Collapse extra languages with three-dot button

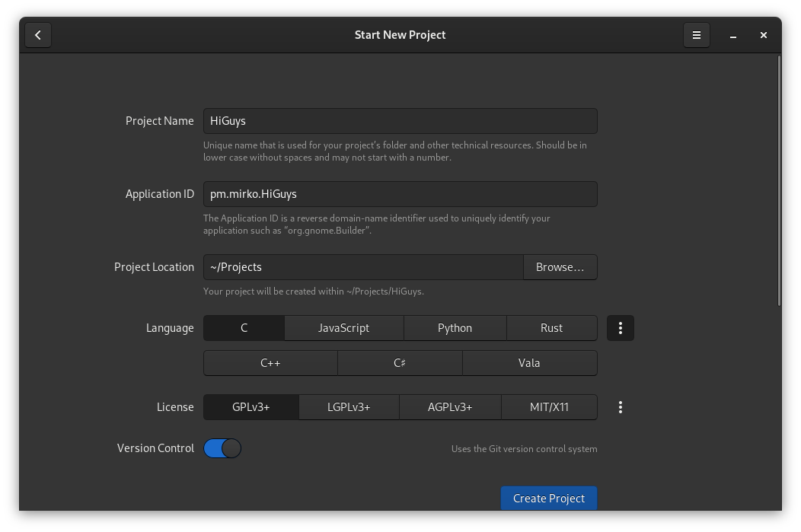(620, 328)
